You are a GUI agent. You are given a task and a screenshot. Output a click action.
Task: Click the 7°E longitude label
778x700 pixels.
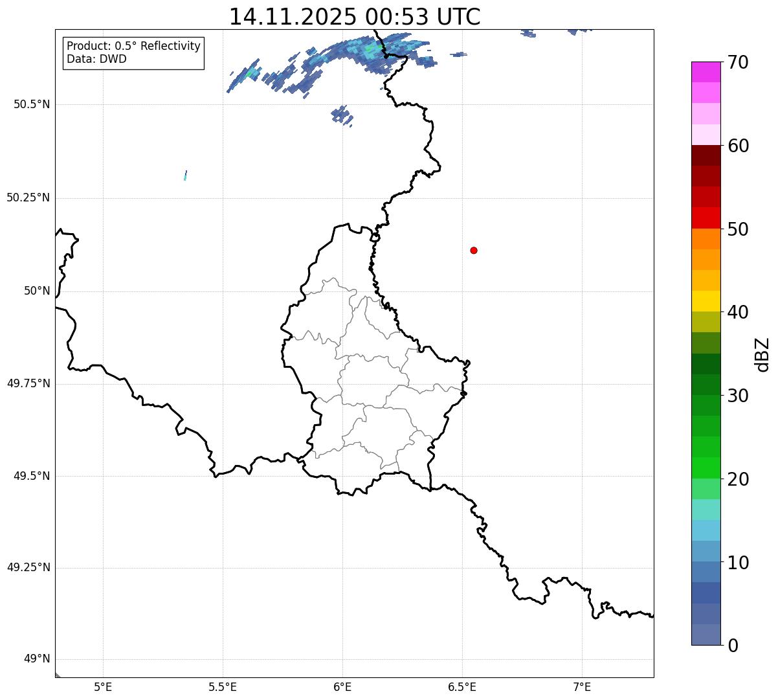tap(582, 686)
